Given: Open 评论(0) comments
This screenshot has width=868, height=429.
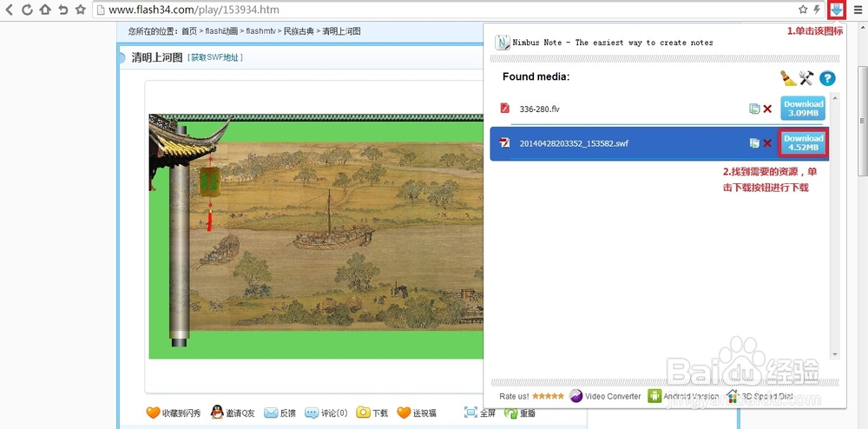Looking at the screenshot, I should coord(326,413).
